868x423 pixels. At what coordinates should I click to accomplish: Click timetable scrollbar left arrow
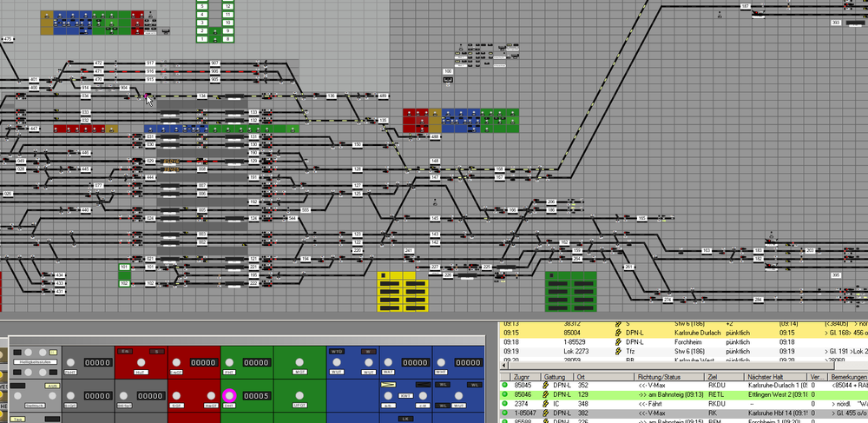(x=503, y=366)
